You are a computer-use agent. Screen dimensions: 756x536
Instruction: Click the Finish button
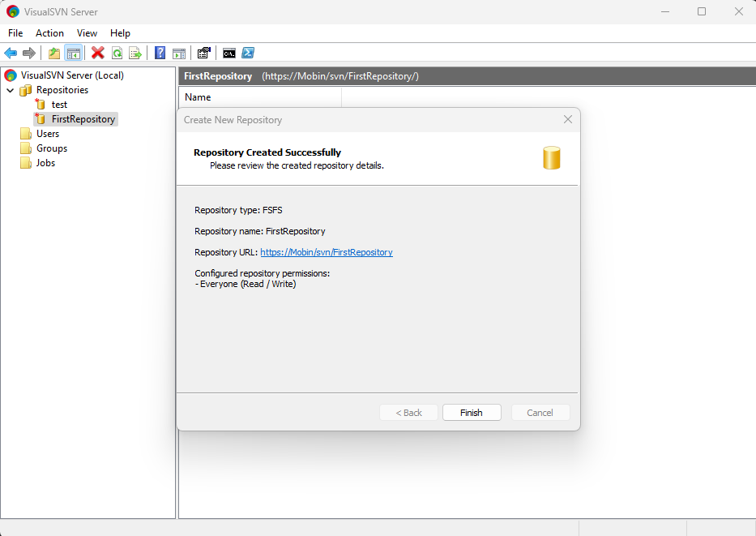point(471,413)
